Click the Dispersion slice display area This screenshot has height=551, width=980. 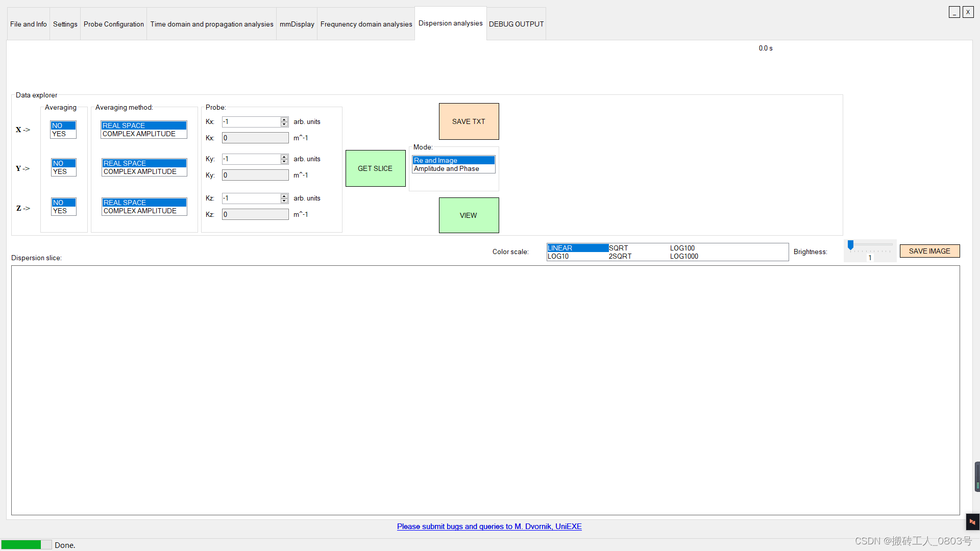point(485,390)
